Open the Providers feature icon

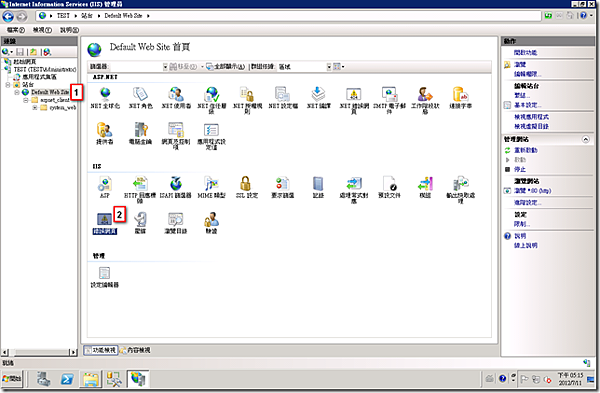pos(104,130)
